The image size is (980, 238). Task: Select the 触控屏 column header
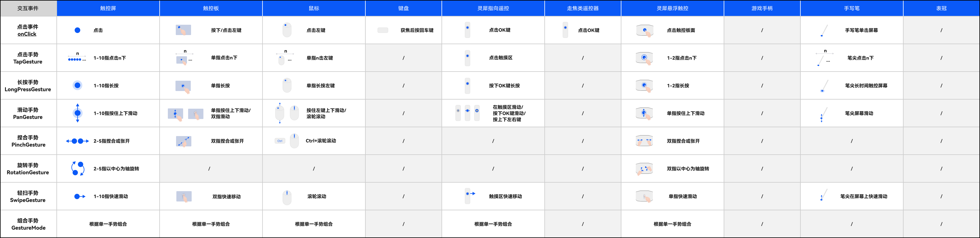point(108,8)
